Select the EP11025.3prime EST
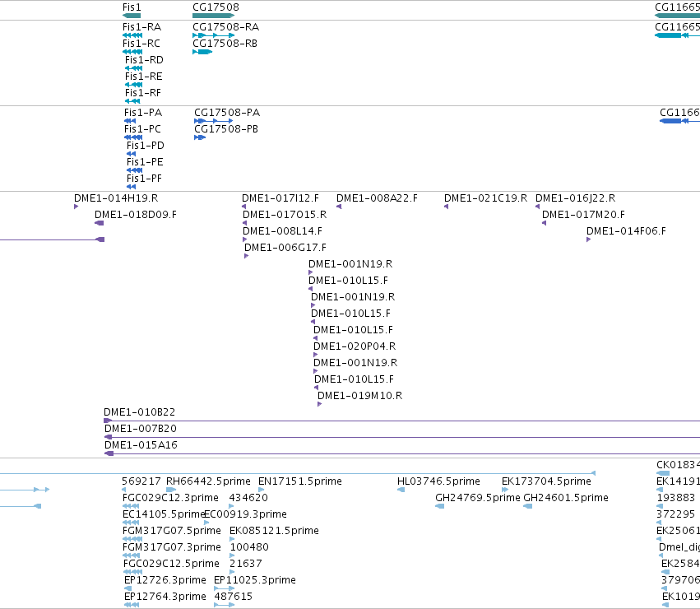Screen dimensions: 700x609 [x=224, y=588]
